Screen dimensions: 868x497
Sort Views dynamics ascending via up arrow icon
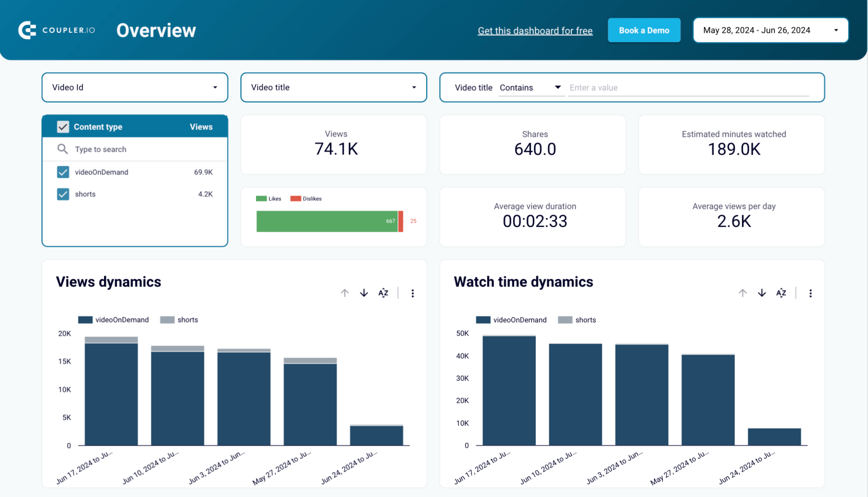[x=345, y=293]
